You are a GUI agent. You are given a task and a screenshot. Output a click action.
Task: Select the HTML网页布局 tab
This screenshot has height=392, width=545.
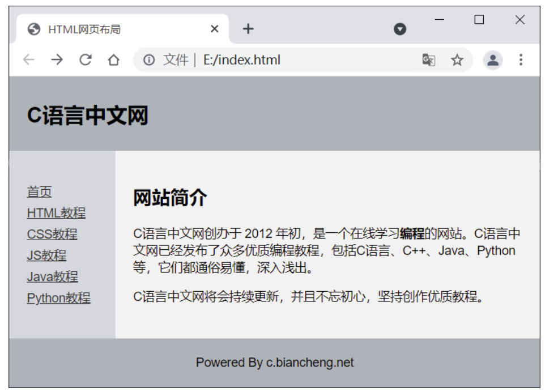coord(122,29)
